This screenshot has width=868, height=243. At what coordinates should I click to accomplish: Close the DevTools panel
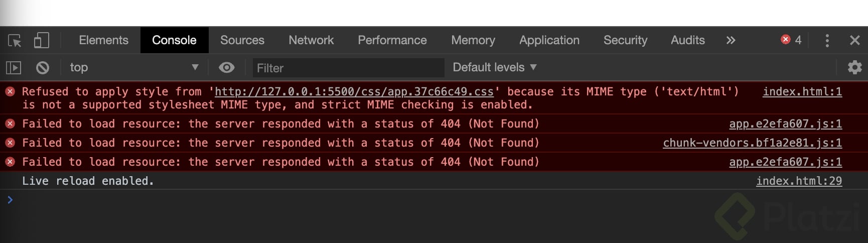(x=854, y=40)
